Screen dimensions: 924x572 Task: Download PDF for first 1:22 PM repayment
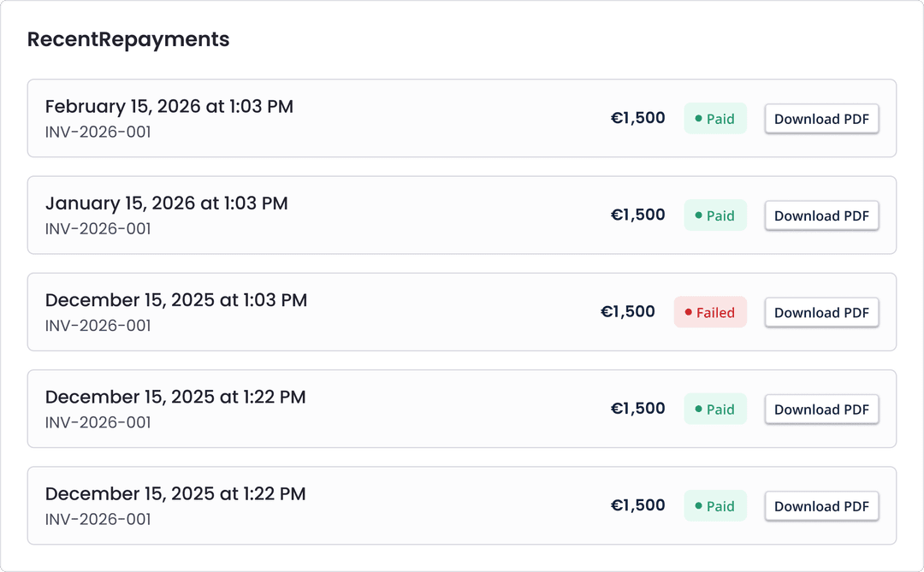[x=821, y=409]
